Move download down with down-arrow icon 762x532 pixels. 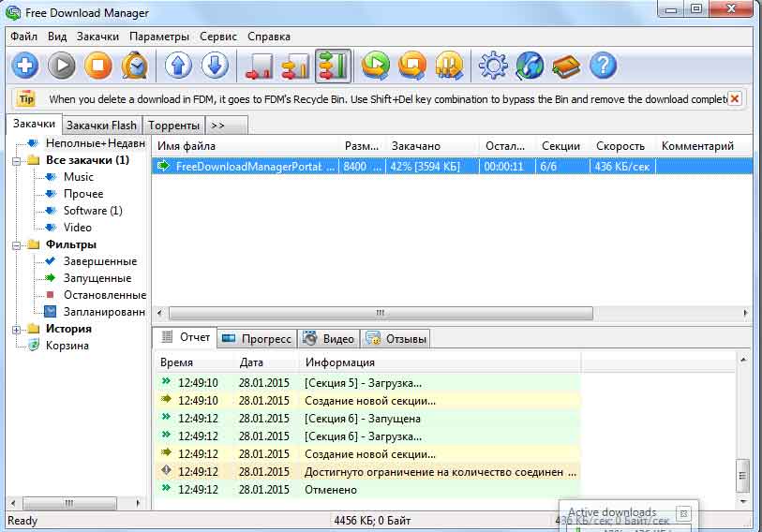click(216, 66)
